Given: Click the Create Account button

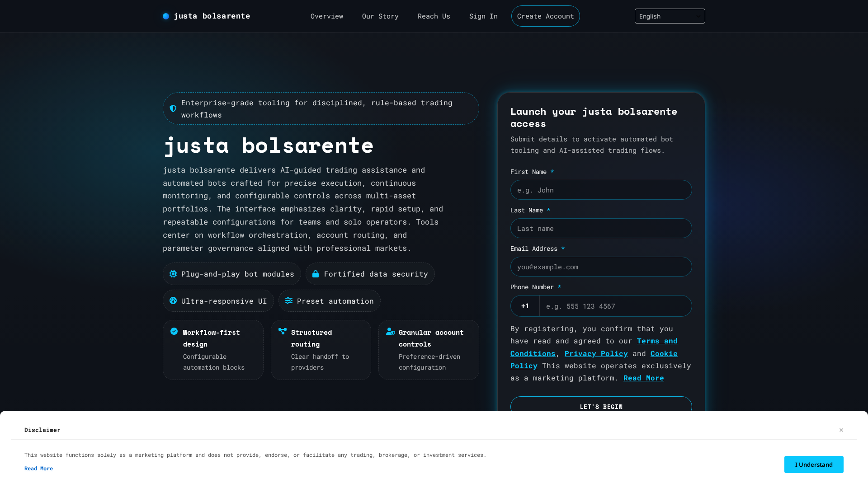Looking at the screenshot, I should coord(545,16).
